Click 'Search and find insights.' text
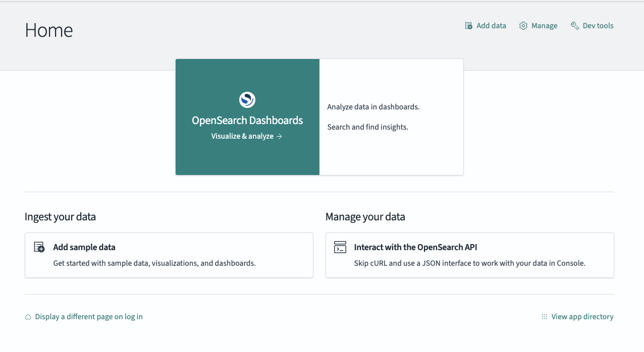 (x=367, y=127)
